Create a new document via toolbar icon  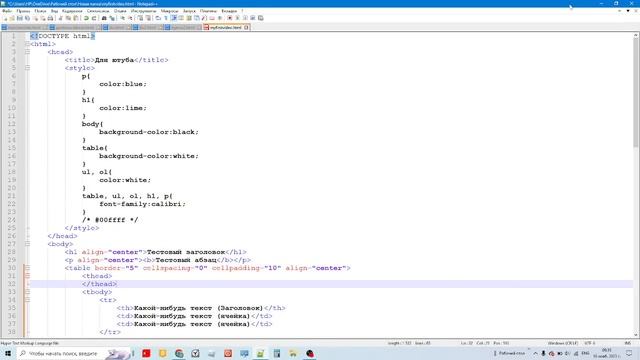pyautogui.click(x=5, y=18)
